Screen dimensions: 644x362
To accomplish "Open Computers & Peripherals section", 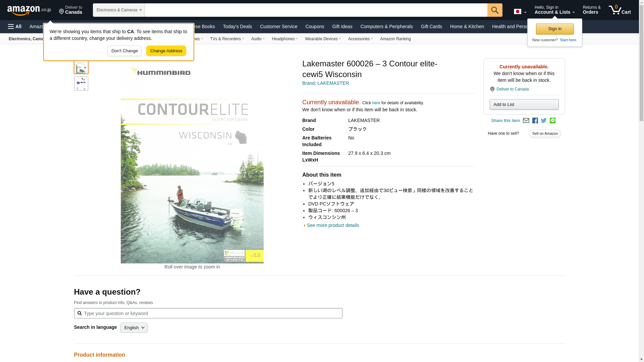I will click(x=386, y=26).
